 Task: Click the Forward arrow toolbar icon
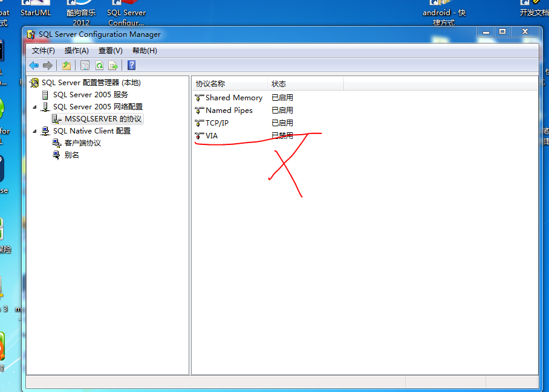pyautogui.click(x=48, y=65)
